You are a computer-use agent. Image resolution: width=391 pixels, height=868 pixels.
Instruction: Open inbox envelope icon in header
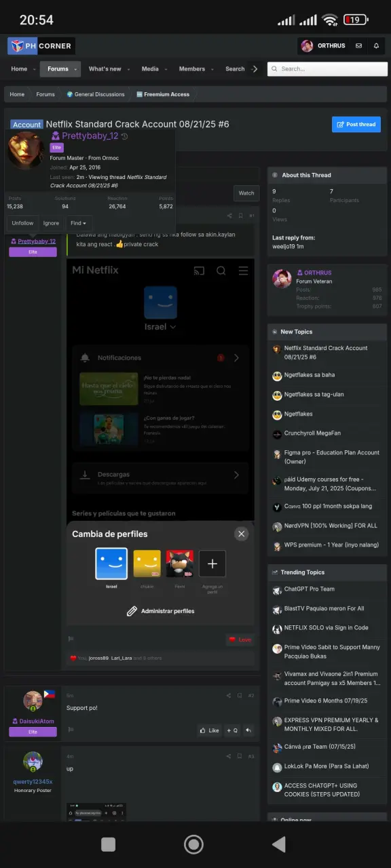tap(359, 46)
